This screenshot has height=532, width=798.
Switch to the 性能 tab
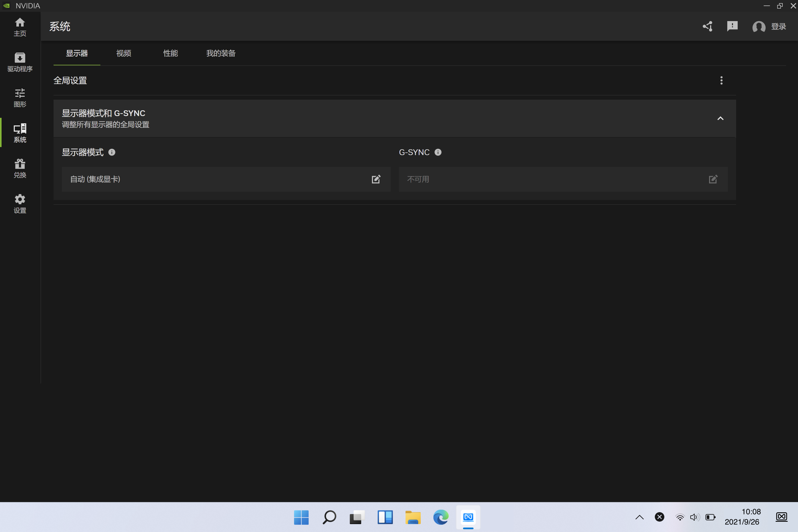(170, 53)
